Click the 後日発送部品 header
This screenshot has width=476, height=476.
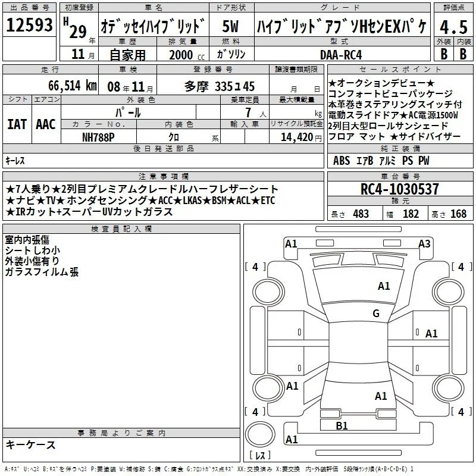pos(163,148)
